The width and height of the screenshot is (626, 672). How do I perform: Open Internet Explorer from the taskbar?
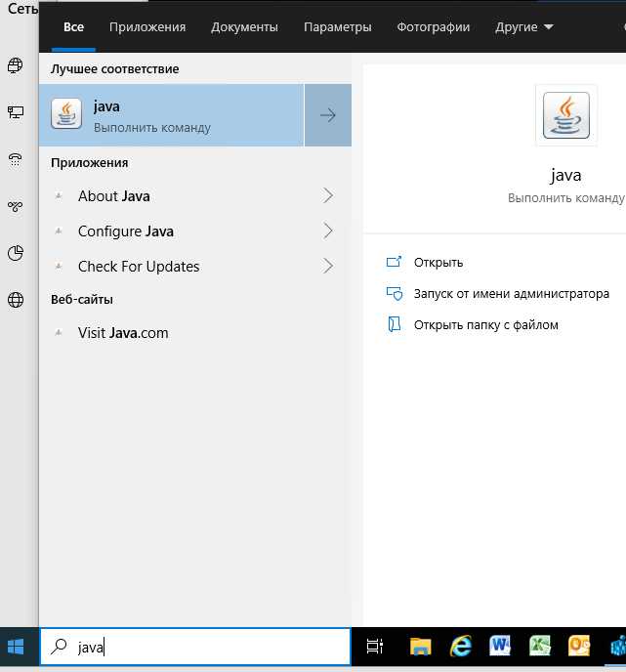pyautogui.click(x=461, y=647)
